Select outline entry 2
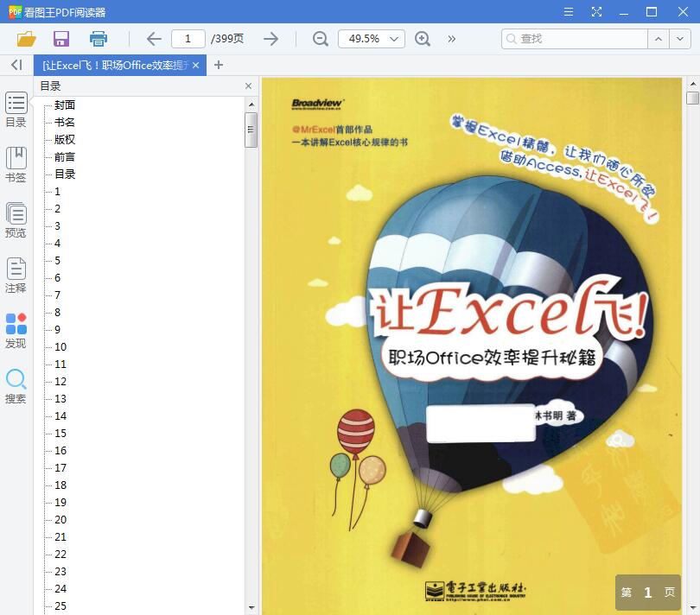Screen dimensions: 700x615 [57, 209]
